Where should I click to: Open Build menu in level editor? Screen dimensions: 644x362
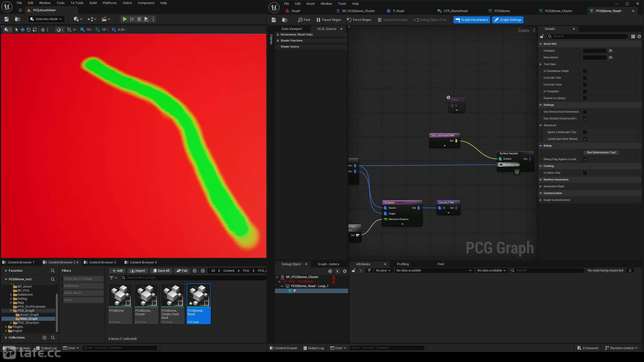[93, 3]
